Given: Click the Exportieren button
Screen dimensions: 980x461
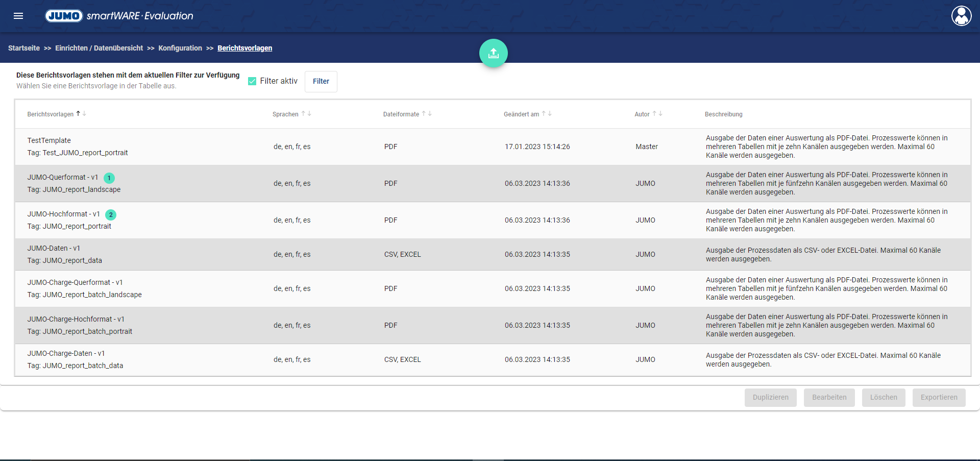Looking at the screenshot, I should pyautogui.click(x=939, y=398).
